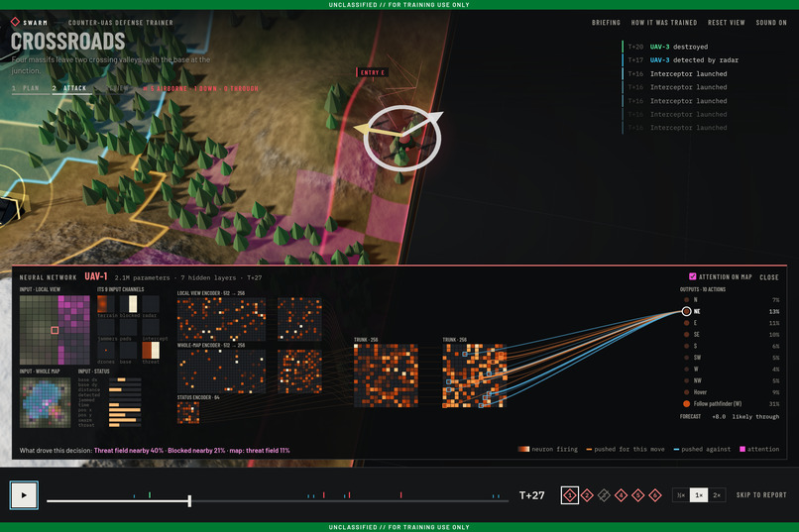Click the 'distance' status bar
799x532 pixels.
point(125,389)
